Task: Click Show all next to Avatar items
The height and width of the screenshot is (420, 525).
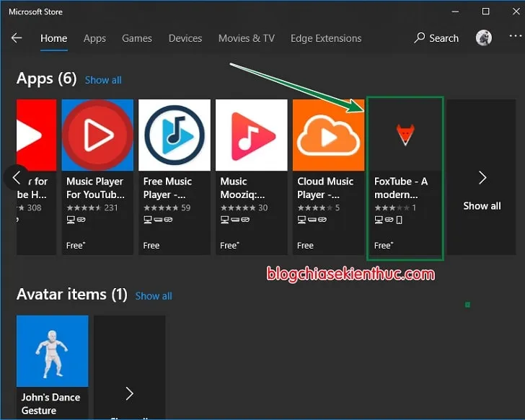Action: tap(154, 296)
